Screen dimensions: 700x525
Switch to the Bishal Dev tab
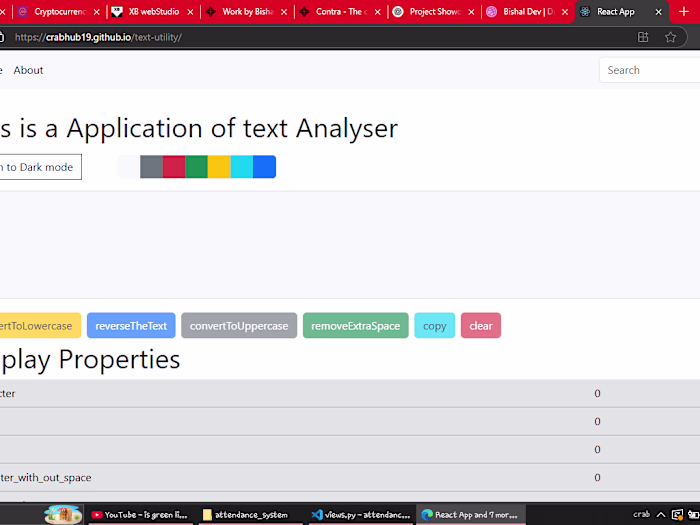tap(527, 12)
